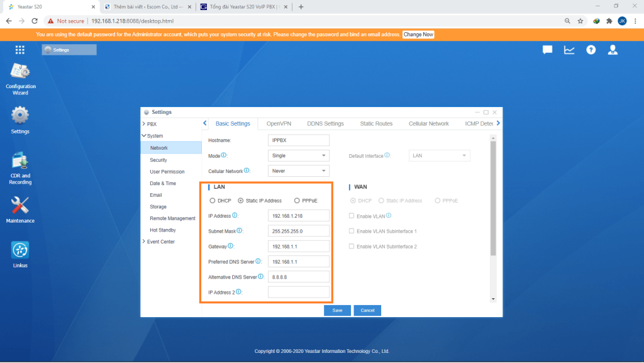Tick Enable VLAN Subinterface 2 checkbox

click(352, 246)
